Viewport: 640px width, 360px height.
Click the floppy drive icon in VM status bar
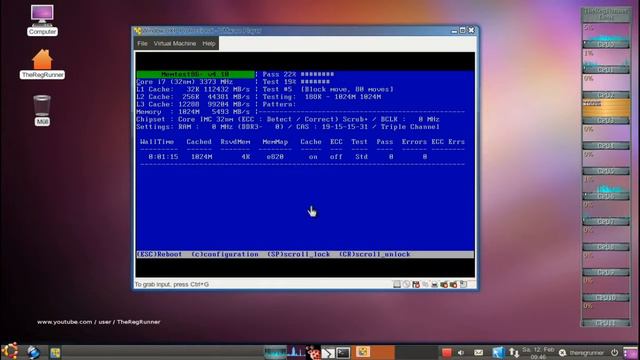(x=416, y=284)
